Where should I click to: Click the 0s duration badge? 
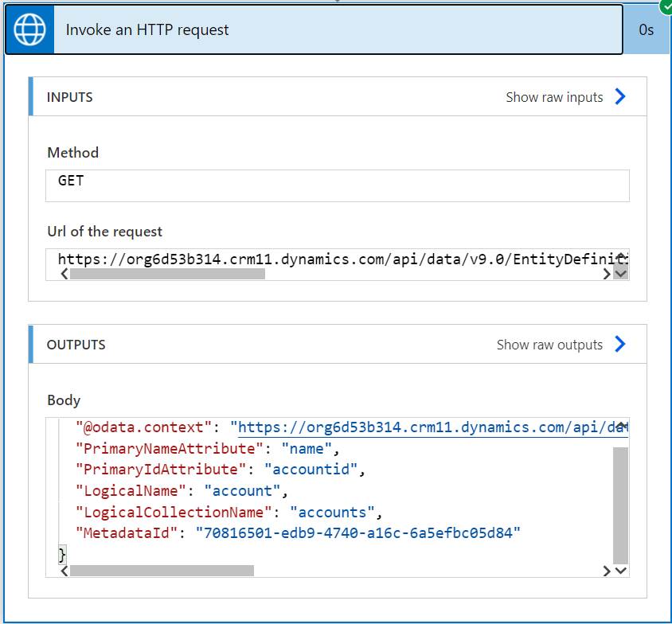[x=646, y=30]
